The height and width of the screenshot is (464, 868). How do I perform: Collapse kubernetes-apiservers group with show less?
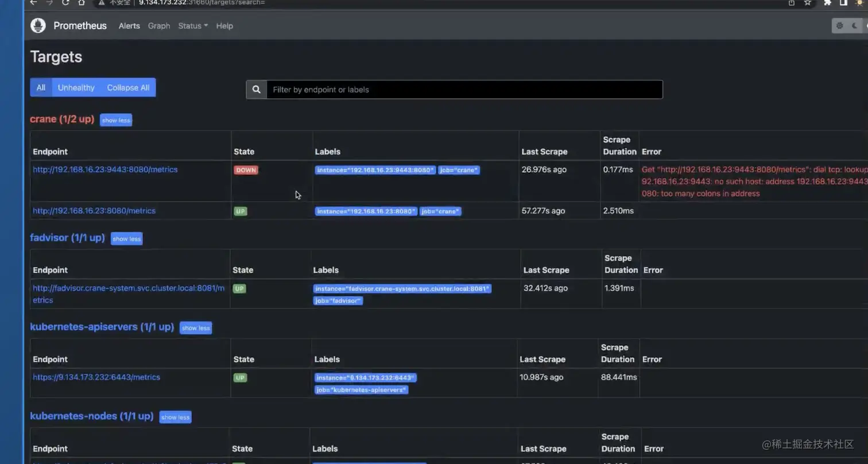click(196, 328)
